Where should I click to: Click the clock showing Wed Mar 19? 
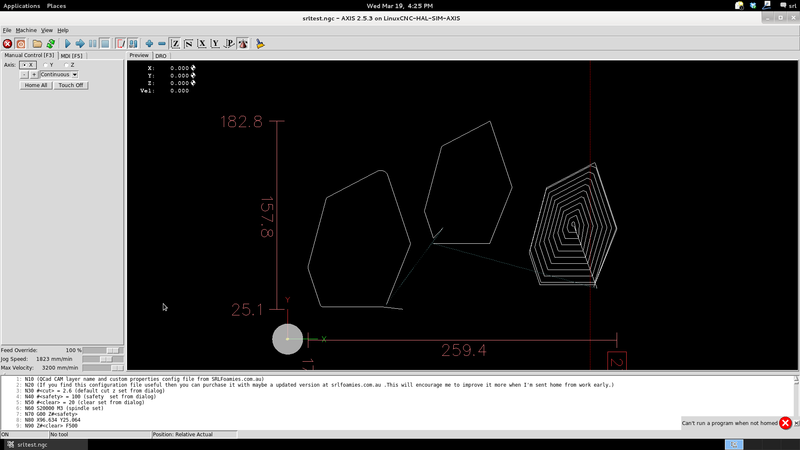(x=399, y=6)
